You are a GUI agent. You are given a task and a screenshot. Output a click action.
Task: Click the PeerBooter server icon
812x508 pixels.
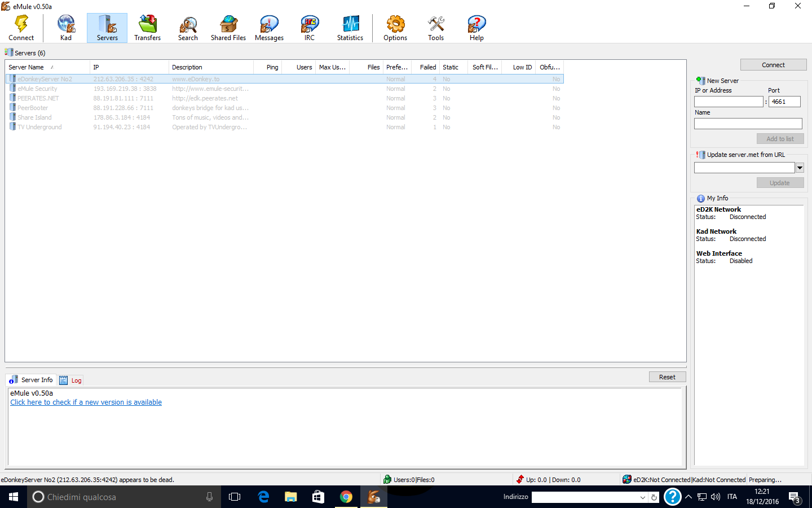[12, 108]
